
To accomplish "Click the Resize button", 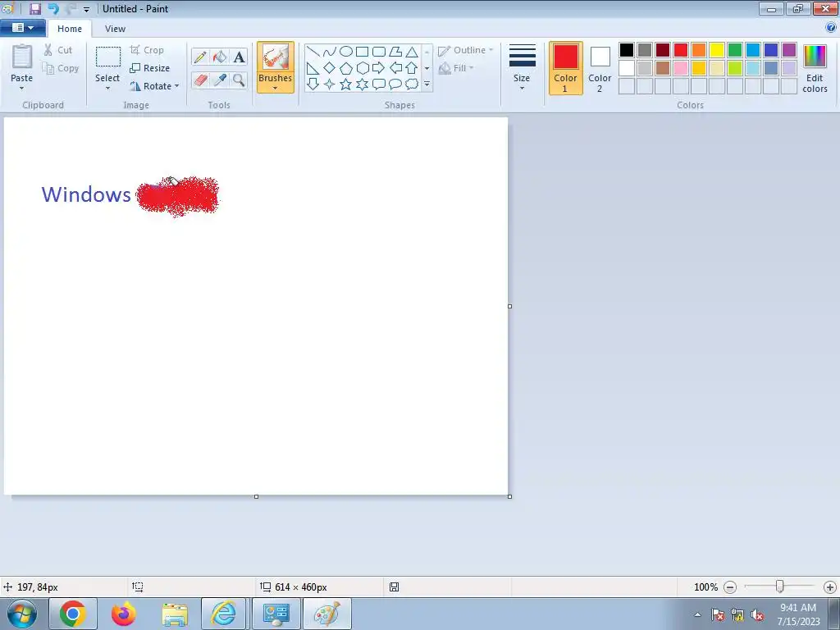I will point(149,68).
